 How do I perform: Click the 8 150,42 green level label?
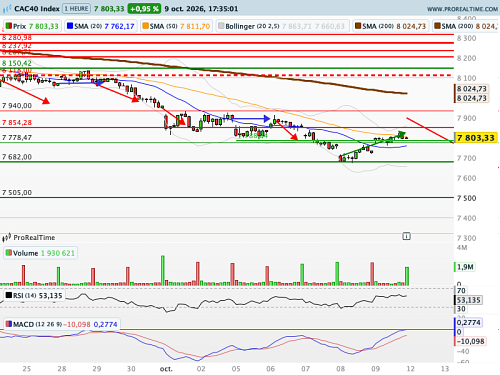pos(17,63)
